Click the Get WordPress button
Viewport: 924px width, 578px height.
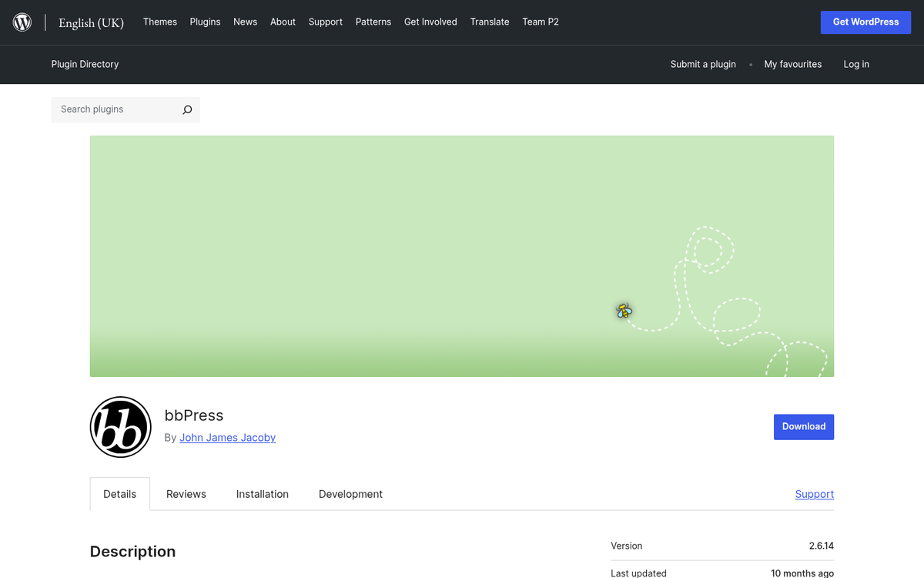coord(865,22)
